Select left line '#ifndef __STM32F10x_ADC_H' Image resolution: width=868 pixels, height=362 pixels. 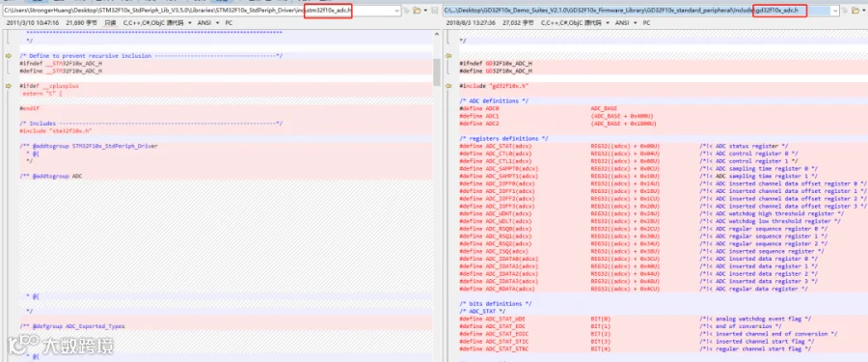click(x=61, y=63)
